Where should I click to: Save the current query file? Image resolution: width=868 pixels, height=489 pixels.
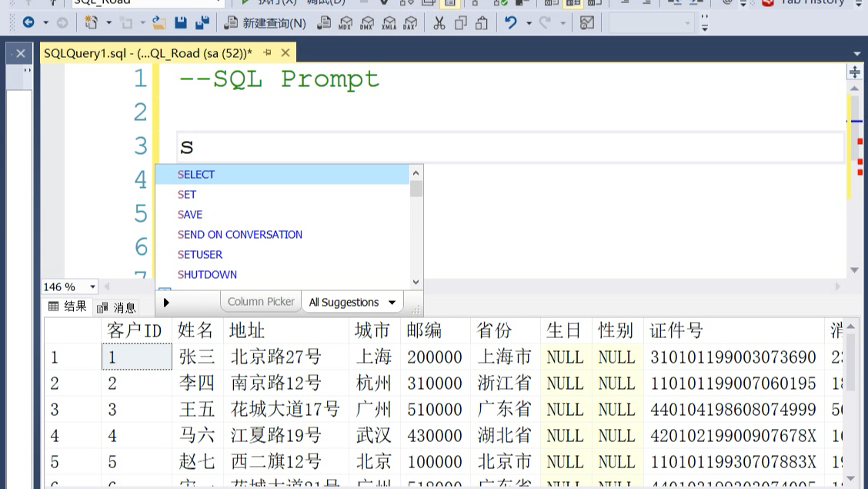pos(182,22)
